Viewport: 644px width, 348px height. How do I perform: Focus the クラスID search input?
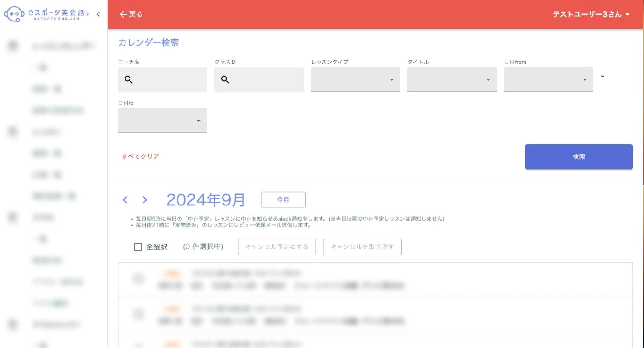[259, 79]
